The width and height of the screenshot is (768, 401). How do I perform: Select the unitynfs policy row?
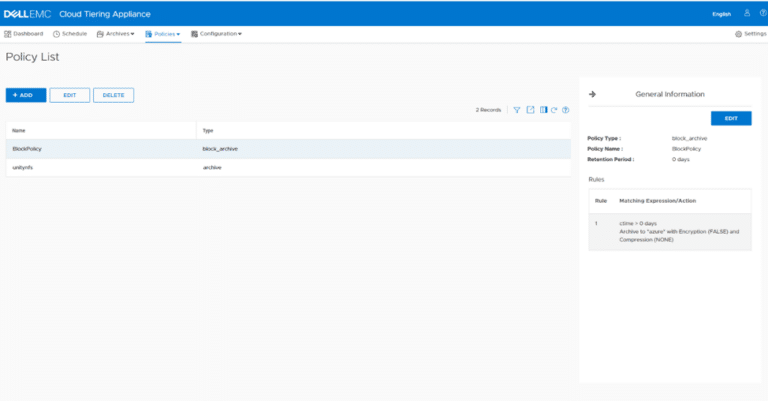coord(288,167)
